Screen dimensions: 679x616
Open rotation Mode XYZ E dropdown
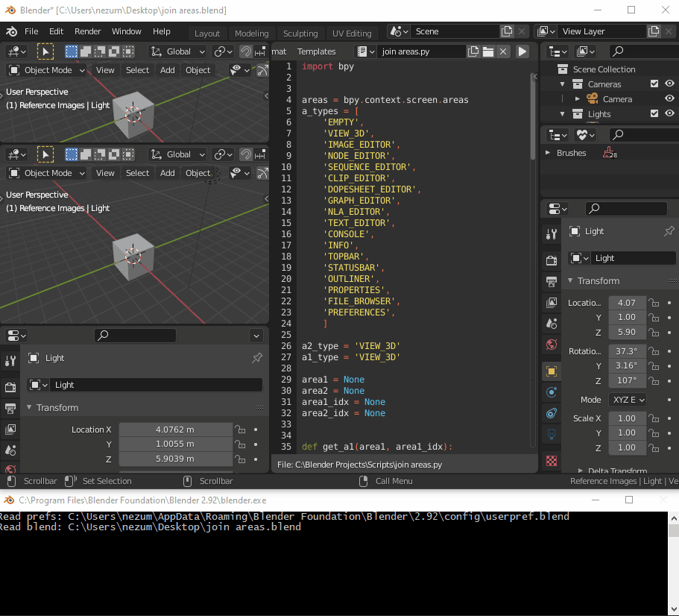(627, 400)
